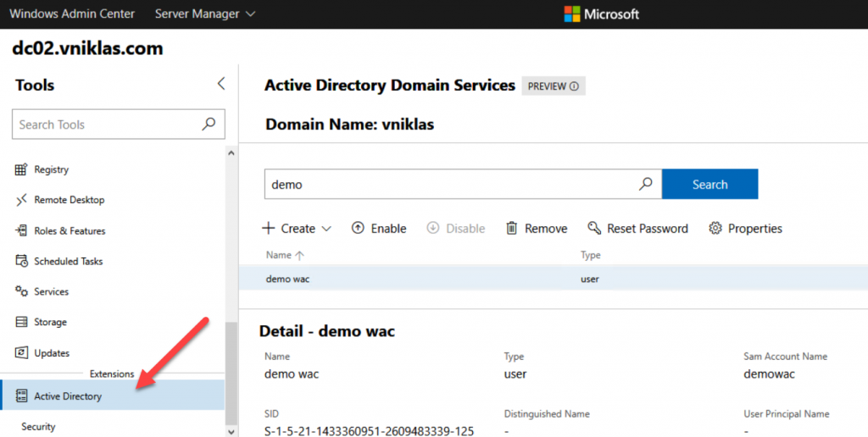Click the SID value text

(x=370, y=431)
